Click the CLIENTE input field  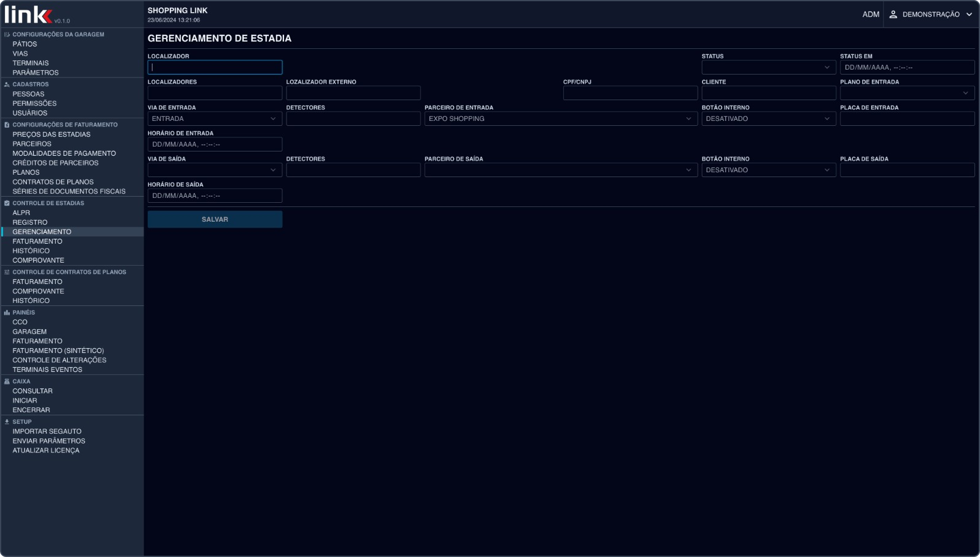point(769,93)
